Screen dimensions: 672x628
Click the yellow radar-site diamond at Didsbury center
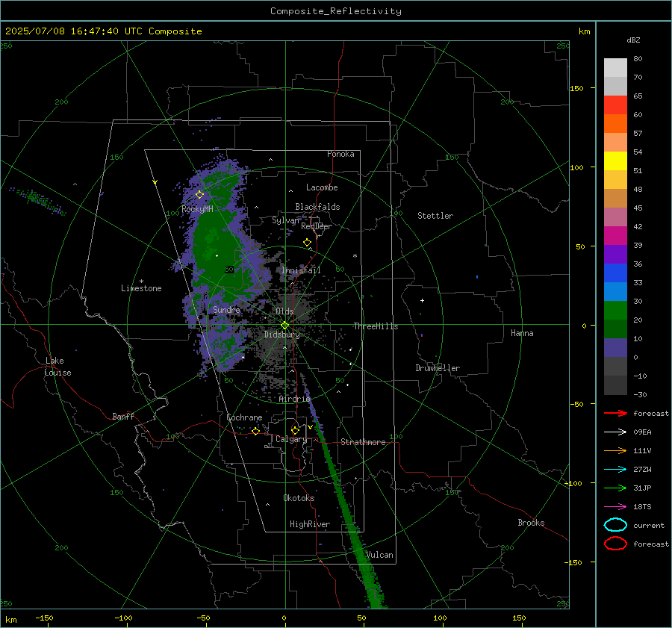tap(284, 326)
